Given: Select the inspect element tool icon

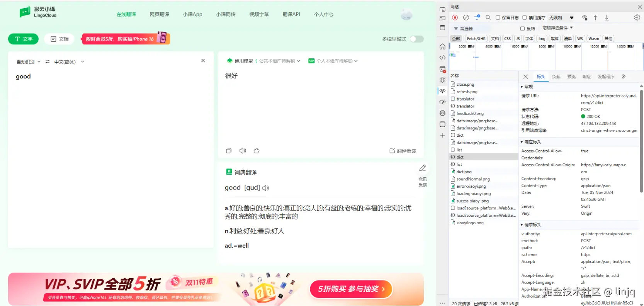Looking at the screenshot, I should pos(442,9).
